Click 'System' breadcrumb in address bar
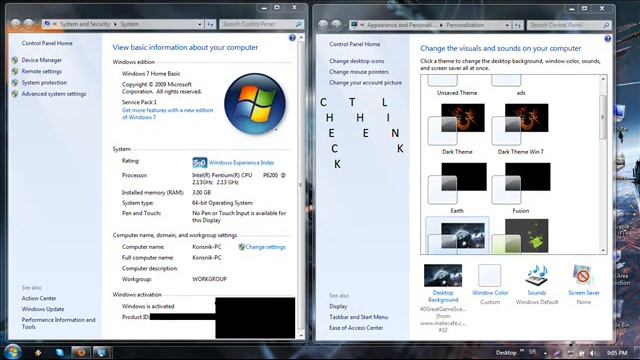640x360 pixels. click(129, 24)
